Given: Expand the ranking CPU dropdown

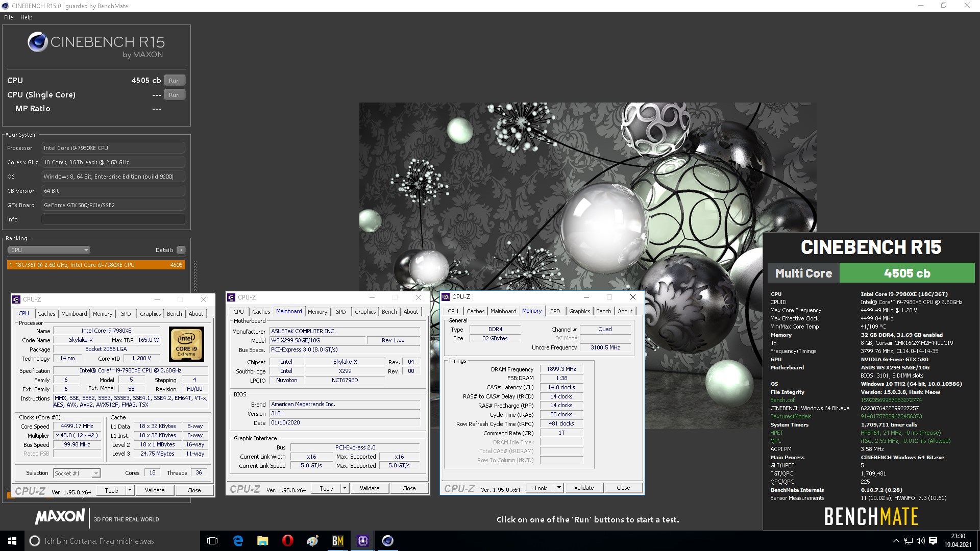Looking at the screenshot, I should click(x=49, y=250).
